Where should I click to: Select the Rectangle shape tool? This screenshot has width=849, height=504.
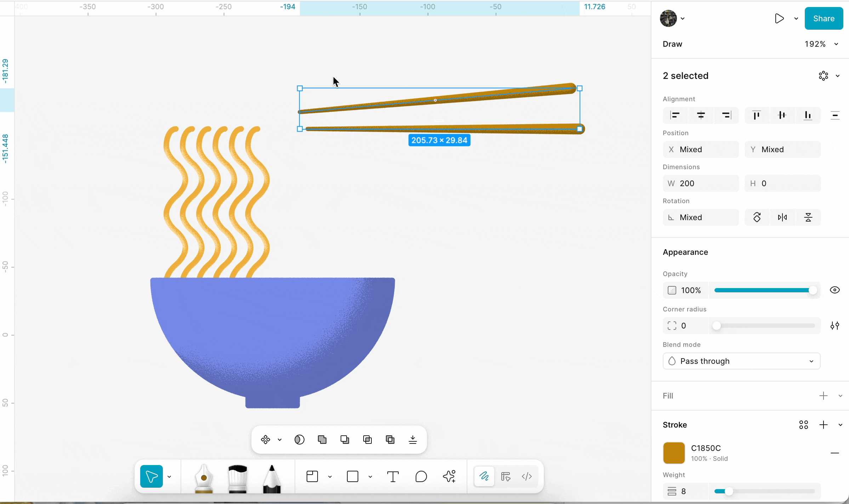pyautogui.click(x=353, y=476)
